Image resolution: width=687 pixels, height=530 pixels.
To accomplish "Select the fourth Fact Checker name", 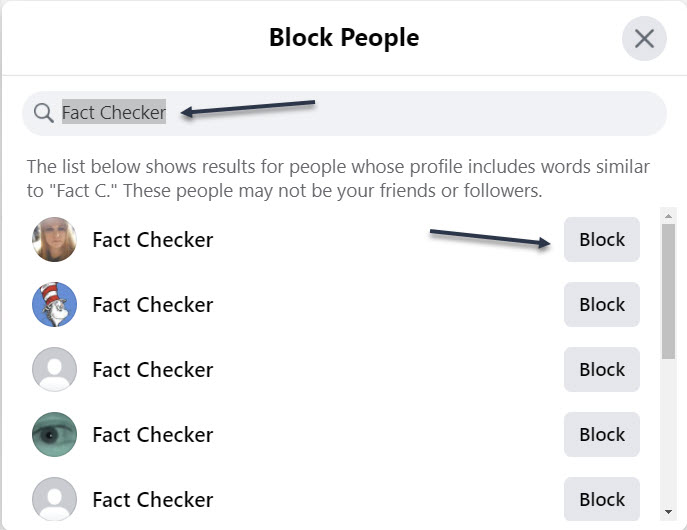I will [x=152, y=435].
